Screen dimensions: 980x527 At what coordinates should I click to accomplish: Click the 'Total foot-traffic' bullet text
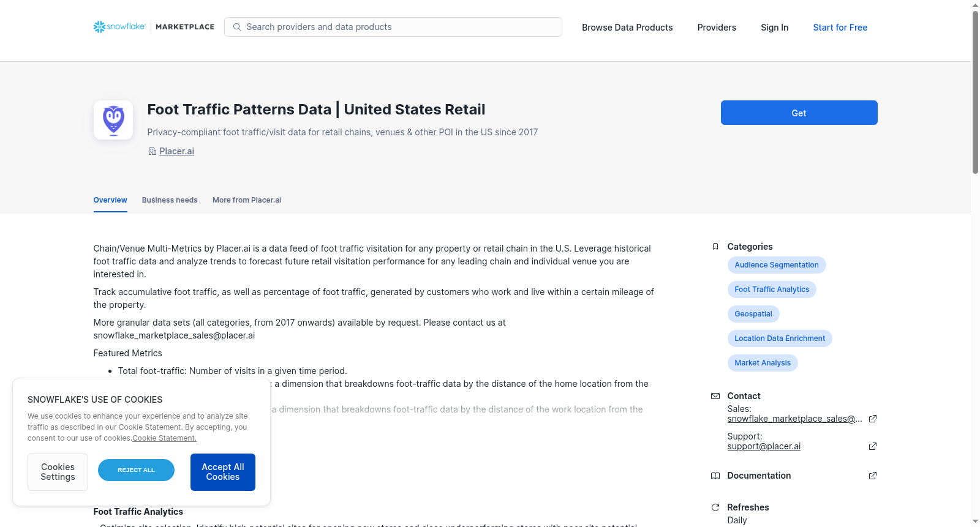[x=232, y=371]
